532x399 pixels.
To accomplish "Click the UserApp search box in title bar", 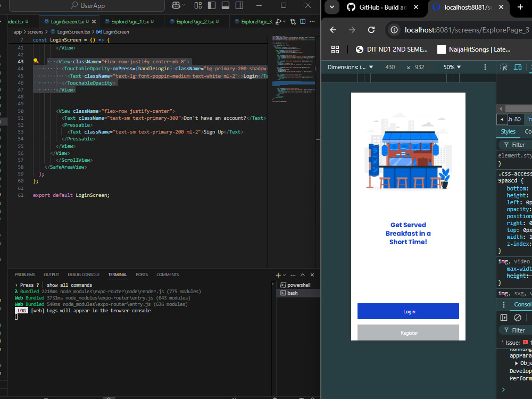I will pos(87,6).
